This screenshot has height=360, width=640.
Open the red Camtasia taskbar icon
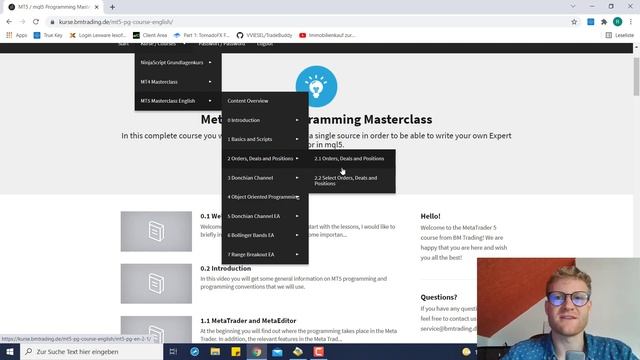click(319, 351)
